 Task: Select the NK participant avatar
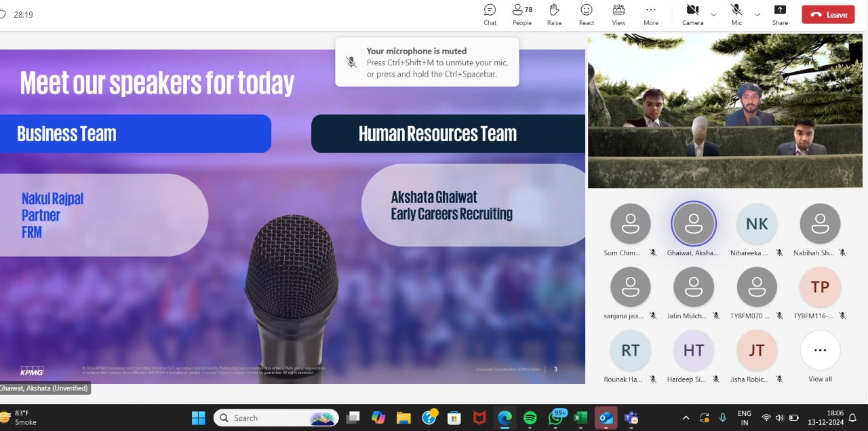point(757,224)
